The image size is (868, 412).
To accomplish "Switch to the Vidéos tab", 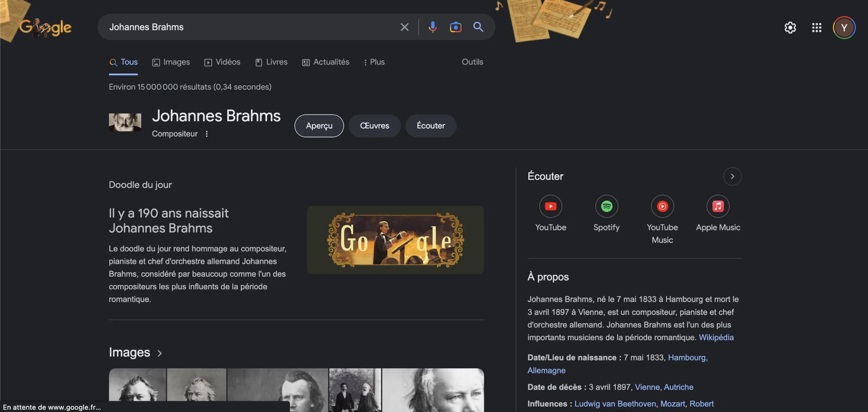I will [x=222, y=62].
